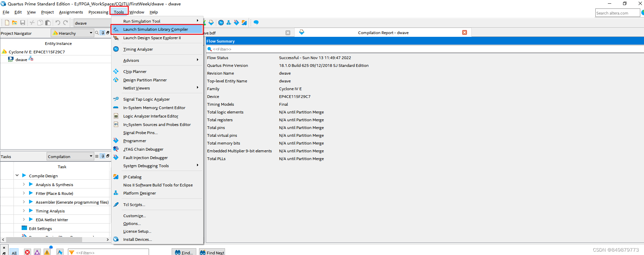Close the Compilation Report - dwave tab

(x=465, y=32)
